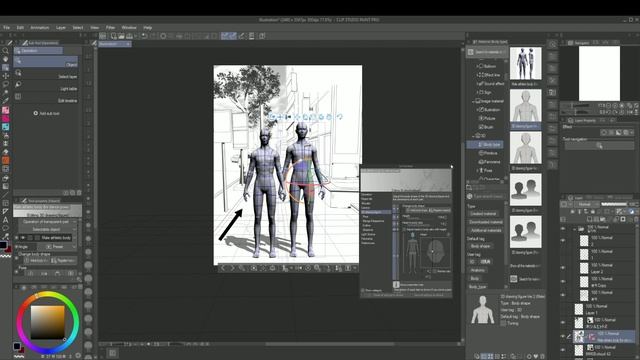Click first Effect icon in Layer Property
The image size is (640, 360).
click(x=604, y=133)
